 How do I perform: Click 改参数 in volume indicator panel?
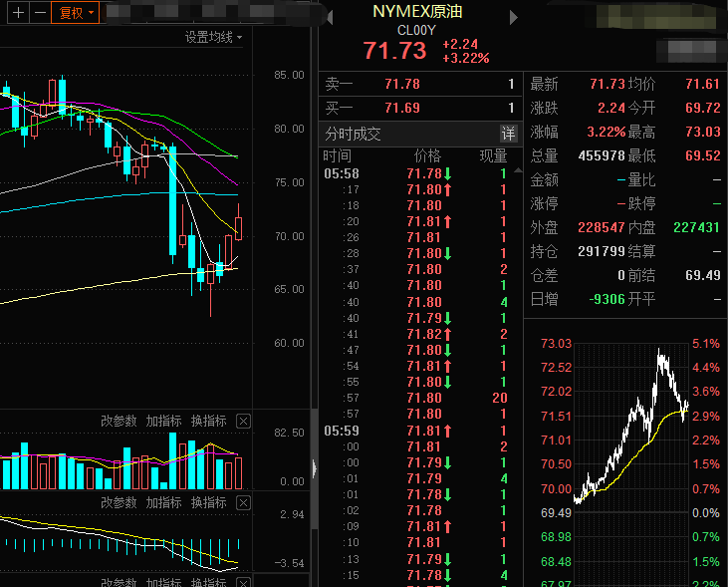[119, 422]
